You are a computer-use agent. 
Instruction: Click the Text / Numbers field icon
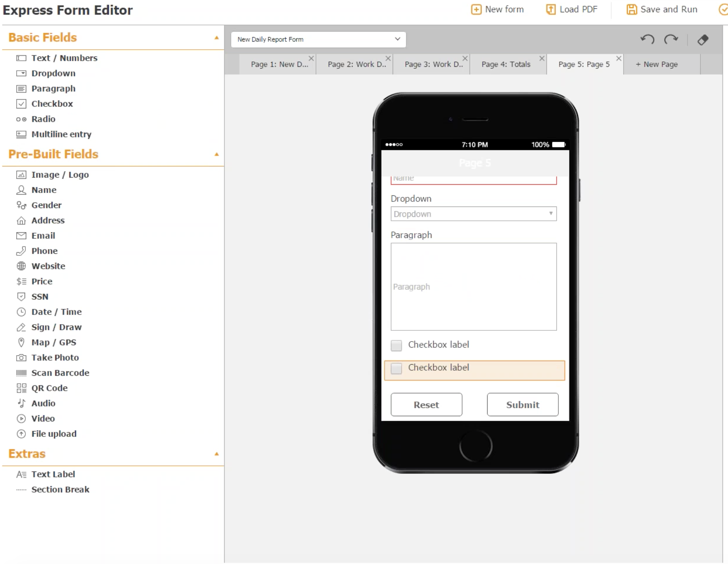[21, 58]
